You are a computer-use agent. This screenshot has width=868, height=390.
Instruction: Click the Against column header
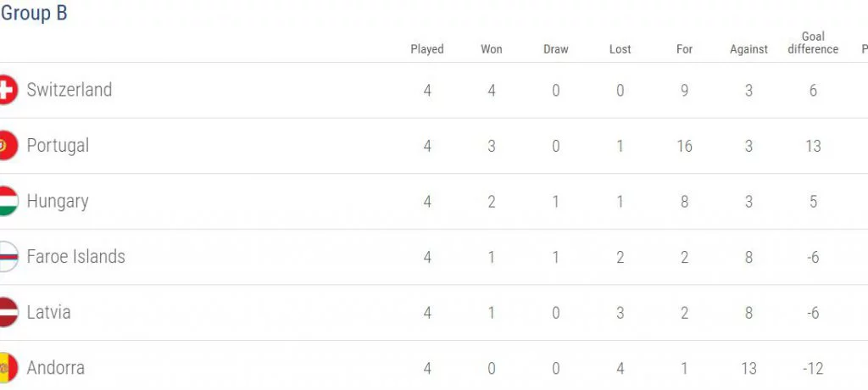click(749, 49)
